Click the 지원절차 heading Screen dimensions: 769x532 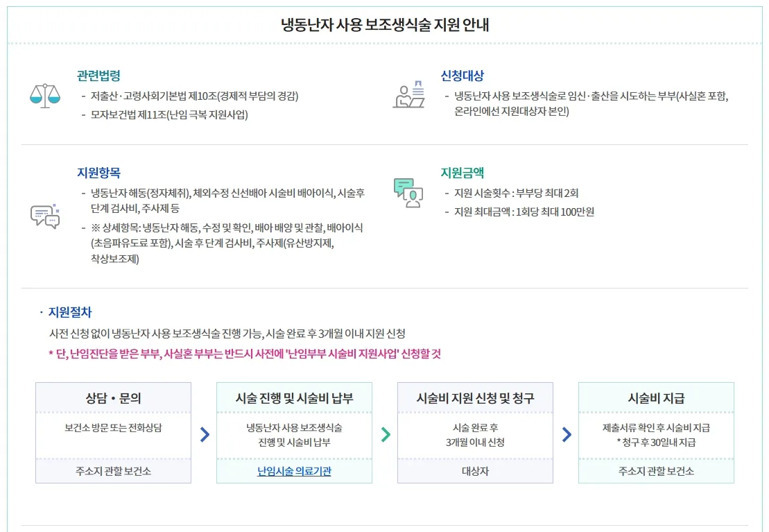pos(69,312)
